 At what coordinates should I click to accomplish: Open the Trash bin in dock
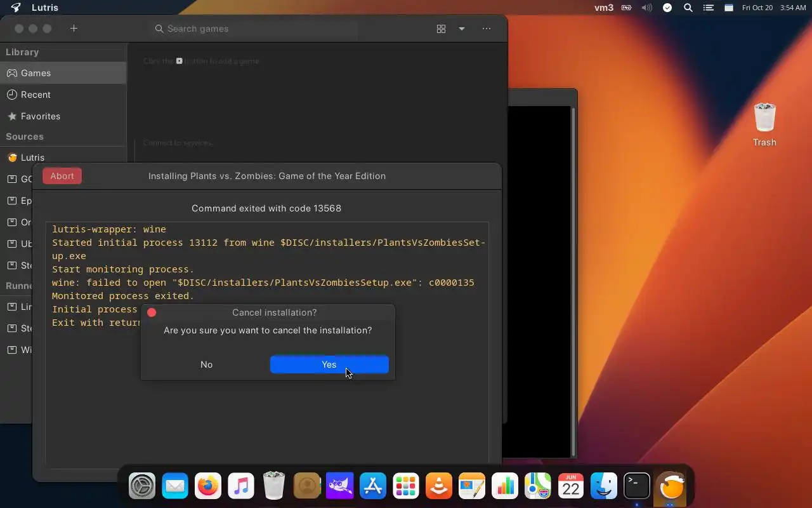tap(274, 486)
